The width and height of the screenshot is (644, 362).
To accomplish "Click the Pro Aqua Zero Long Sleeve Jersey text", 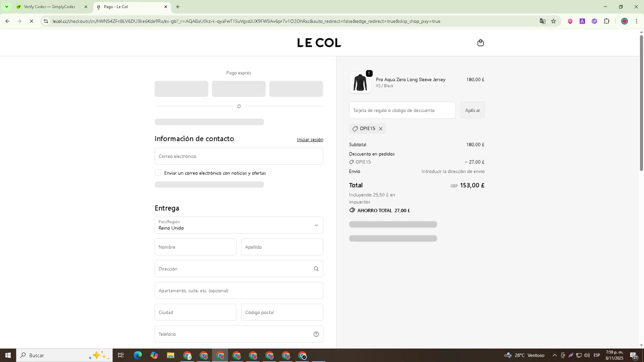I will point(410,79).
